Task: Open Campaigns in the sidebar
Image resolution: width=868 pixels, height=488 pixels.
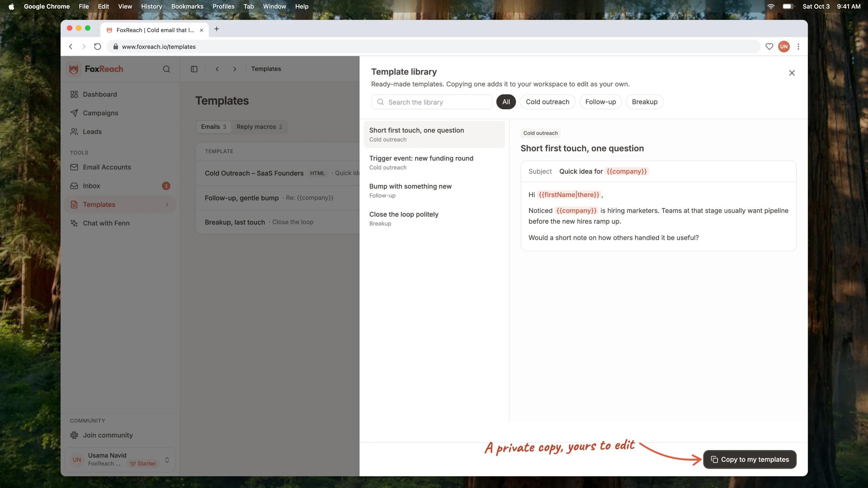Action: (120, 113)
